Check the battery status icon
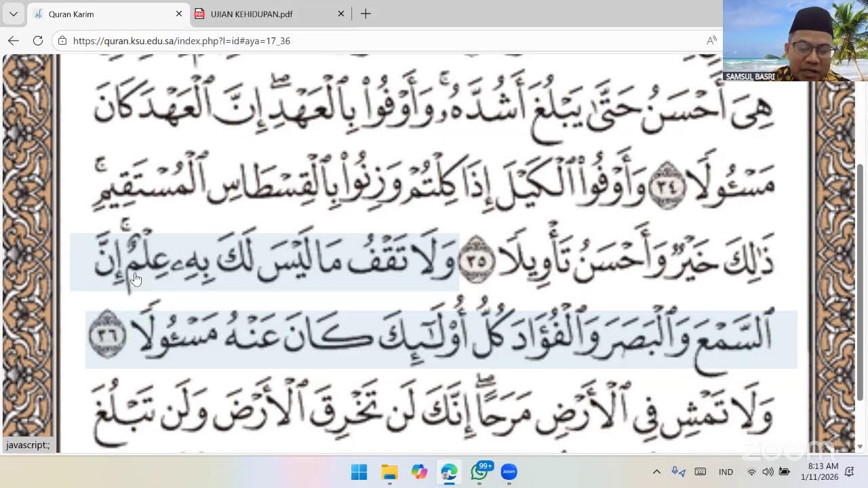868x488 pixels. [x=785, y=472]
